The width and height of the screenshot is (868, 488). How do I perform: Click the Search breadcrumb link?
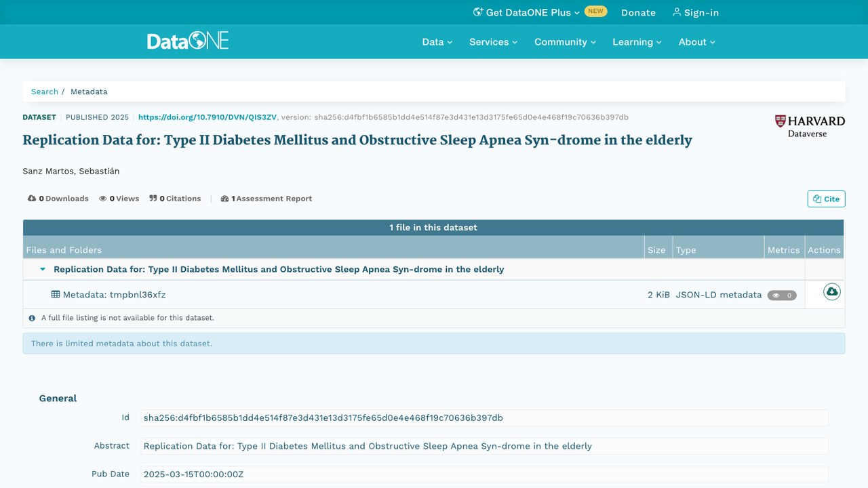click(x=45, y=91)
